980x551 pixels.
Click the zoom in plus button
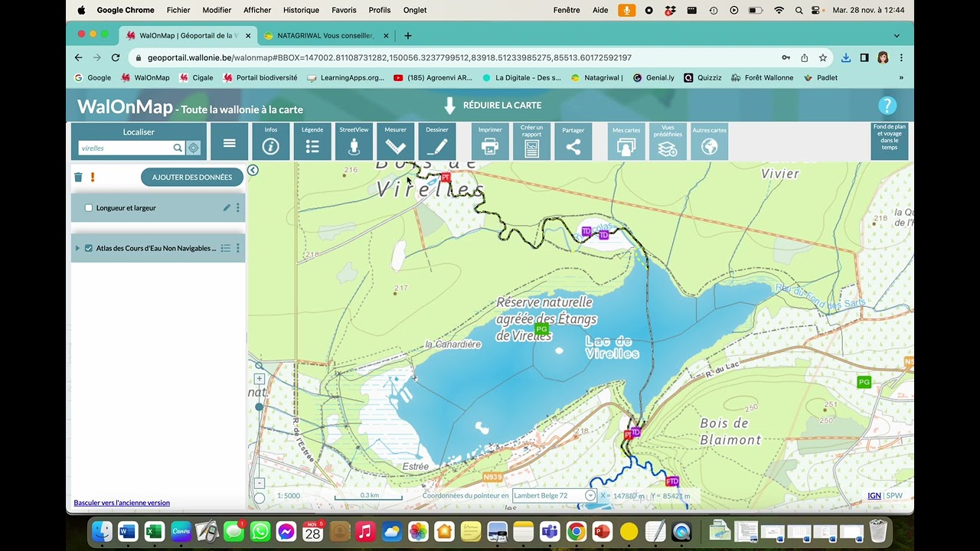[x=260, y=379]
